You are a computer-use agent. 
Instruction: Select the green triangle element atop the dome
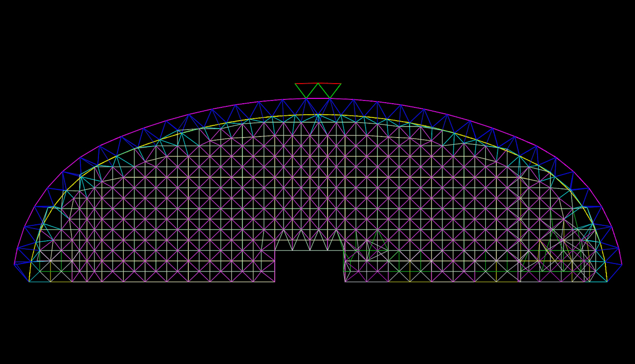pos(318,91)
